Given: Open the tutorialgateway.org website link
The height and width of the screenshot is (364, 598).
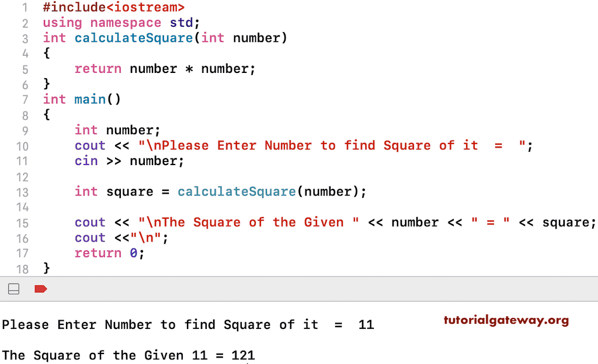Looking at the screenshot, I should [506, 320].
